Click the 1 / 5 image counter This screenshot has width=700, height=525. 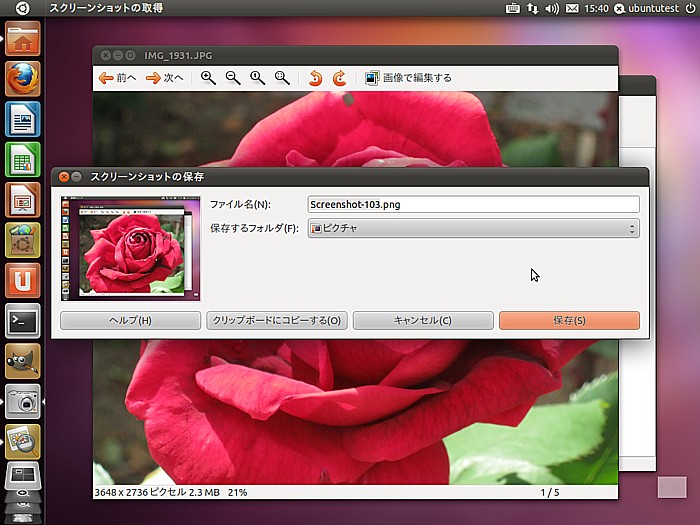550,492
